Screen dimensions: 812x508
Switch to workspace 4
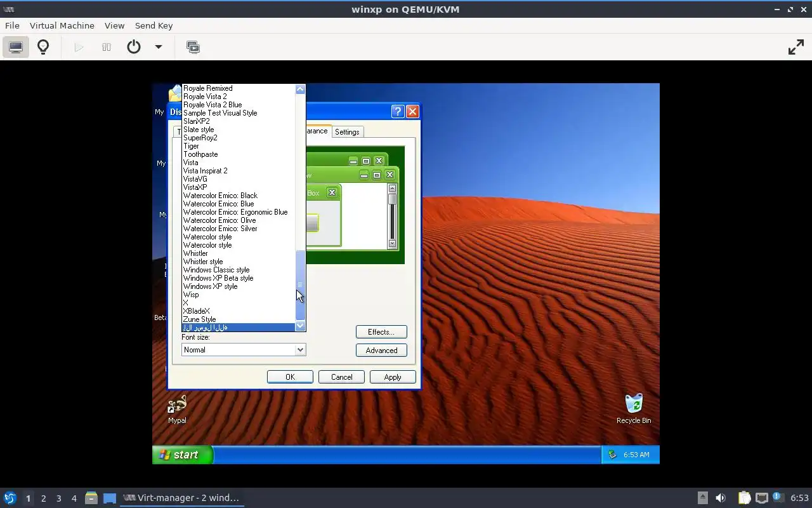[x=74, y=498]
